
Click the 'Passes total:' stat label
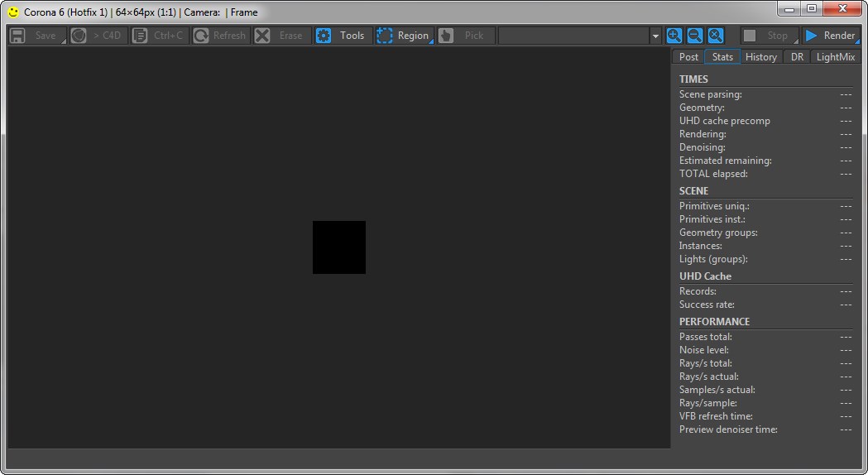[x=706, y=337]
